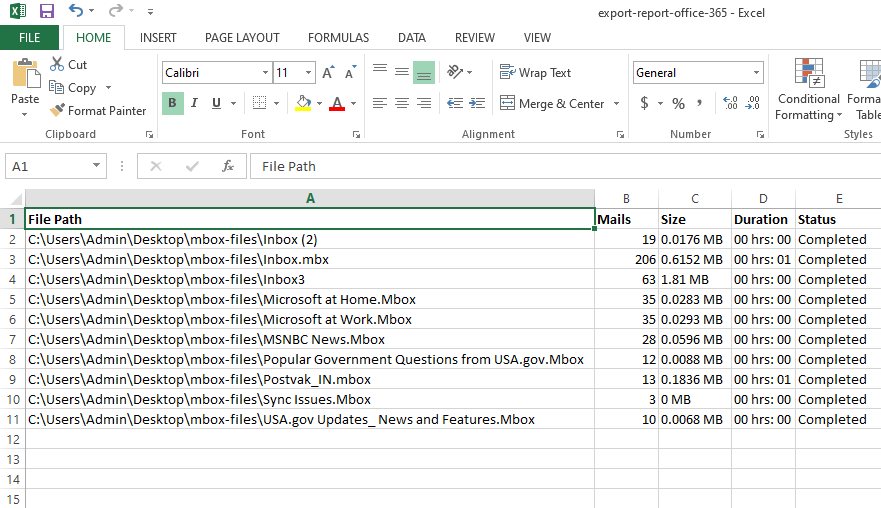
Task: Open the General number format dropdown
Action: 756,72
